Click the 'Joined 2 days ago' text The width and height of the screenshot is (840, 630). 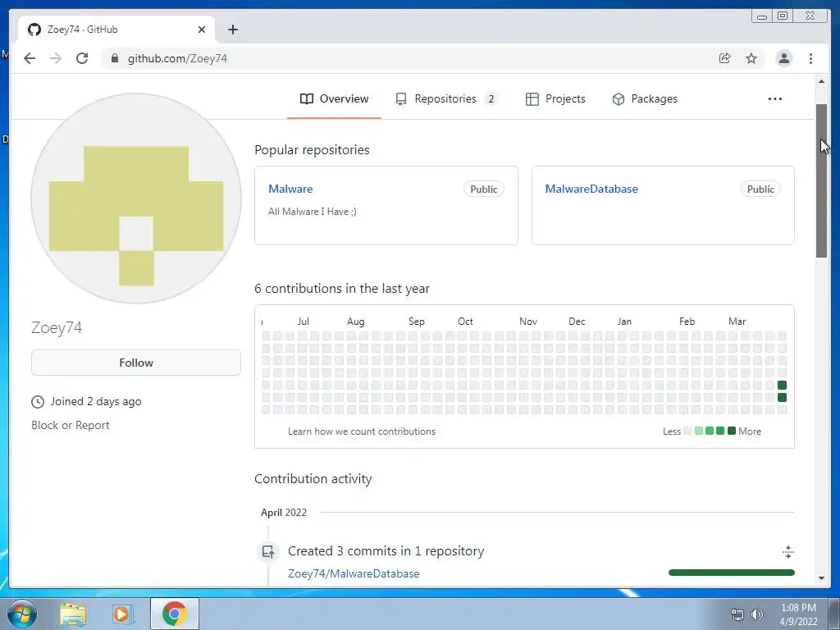pyautogui.click(x=96, y=402)
